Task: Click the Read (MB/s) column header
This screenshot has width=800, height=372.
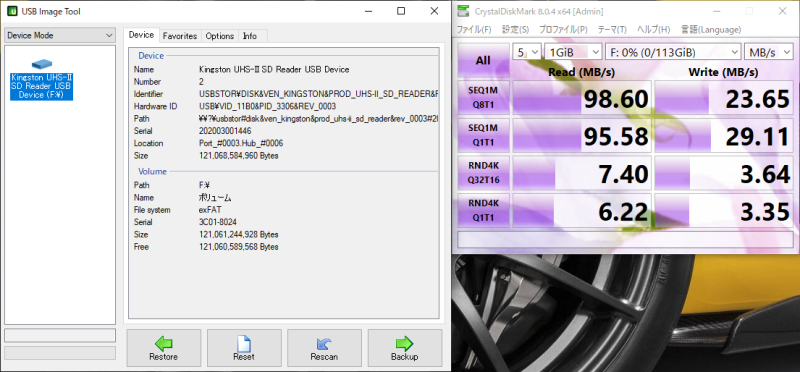Action: point(581,72)
